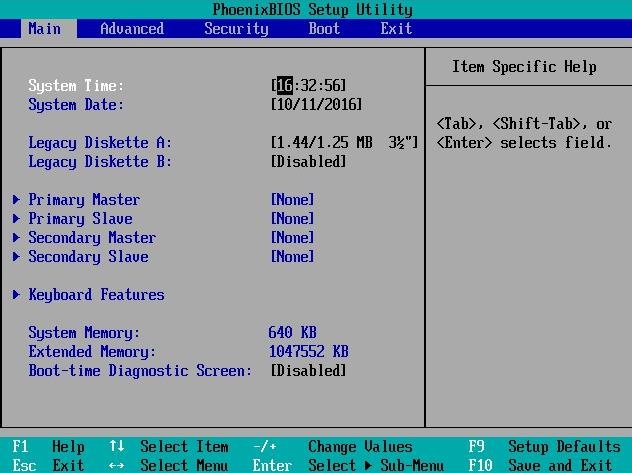Expand the Secondary Master submenu arrow

pyautogui.click(x=16, y=237)
